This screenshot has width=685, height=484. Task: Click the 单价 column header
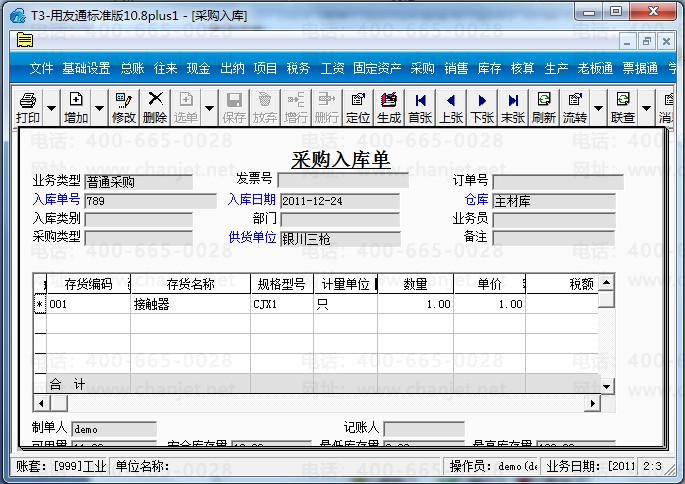pos(490,284)
